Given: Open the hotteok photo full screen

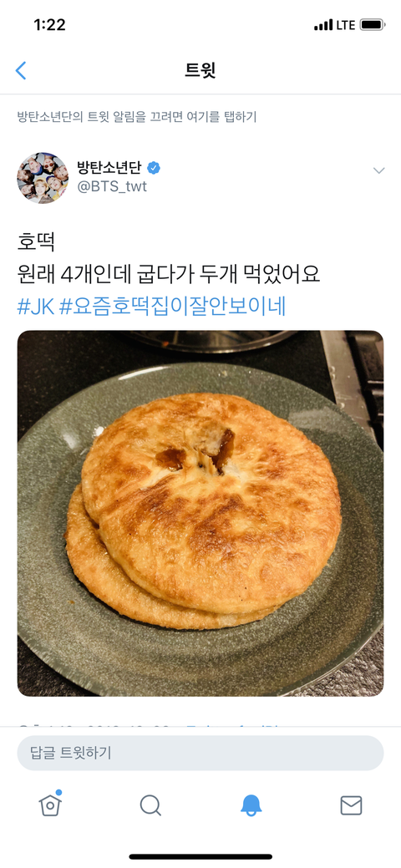Looking at the screenshot, I should coord(200,513).
